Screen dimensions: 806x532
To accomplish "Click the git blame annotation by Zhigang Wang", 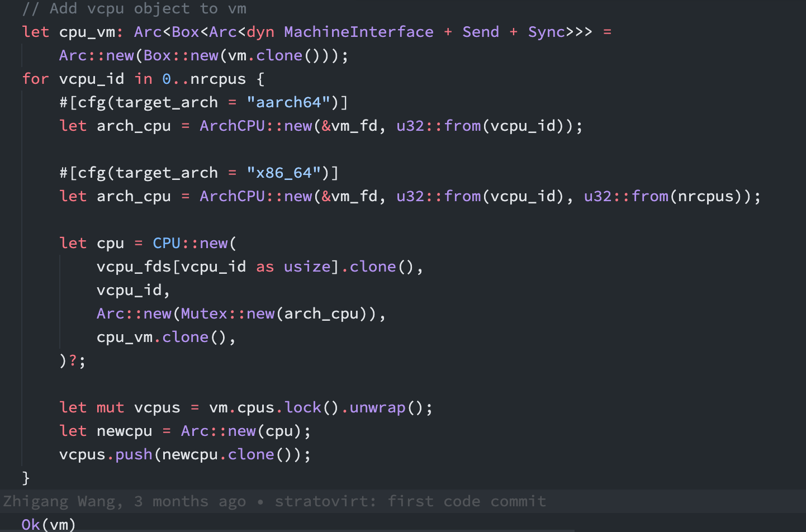I will [x=274, y=501].
